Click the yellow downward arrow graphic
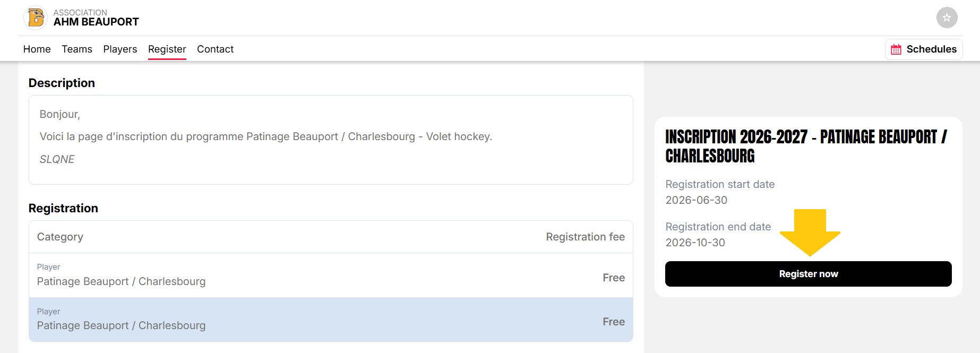The image size is (980, 353). click(x=810, y=233)
